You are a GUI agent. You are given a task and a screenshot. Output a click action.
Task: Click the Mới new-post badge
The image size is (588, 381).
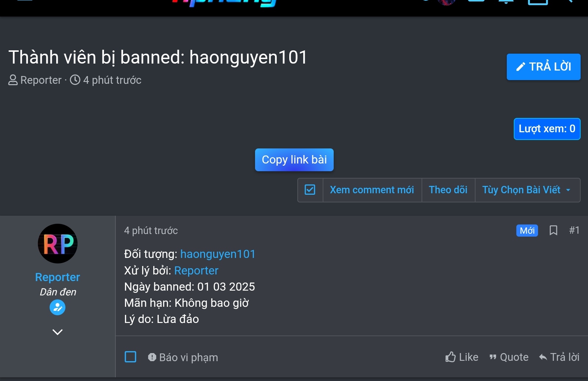[527, 231]
